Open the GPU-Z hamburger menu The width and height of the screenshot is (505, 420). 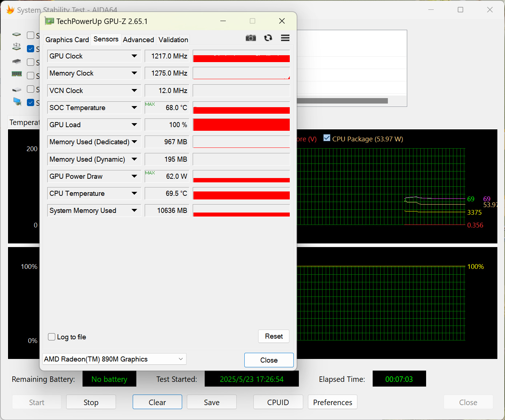[285, 38]
